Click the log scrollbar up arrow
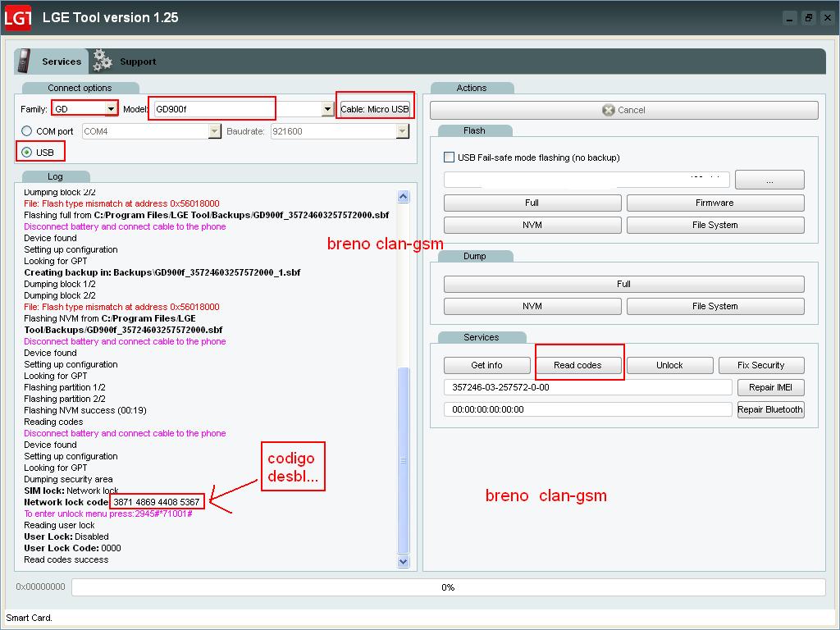 pos(404,197)
